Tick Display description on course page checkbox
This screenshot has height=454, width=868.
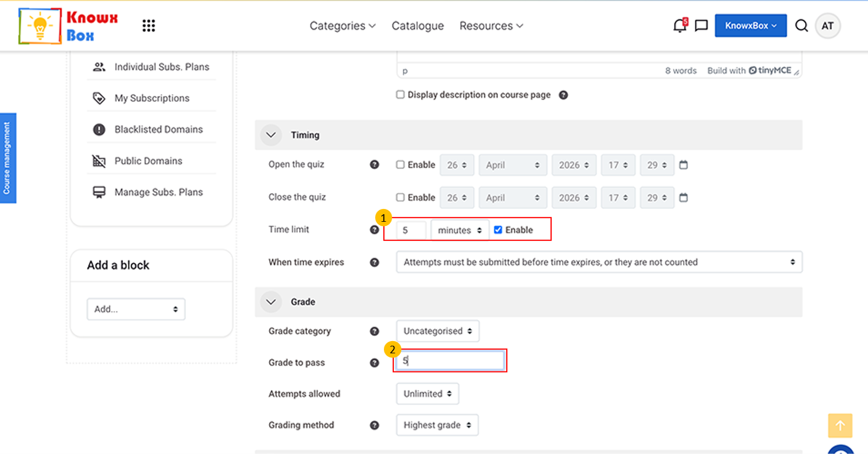[400, 95]
